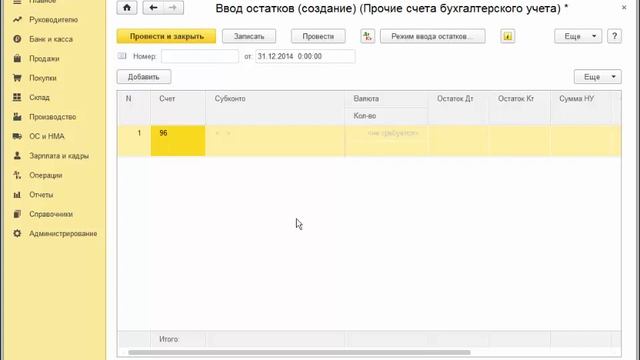Edit the date field 31.12.2014
The image size is (640, 360).
click(305, 56)
